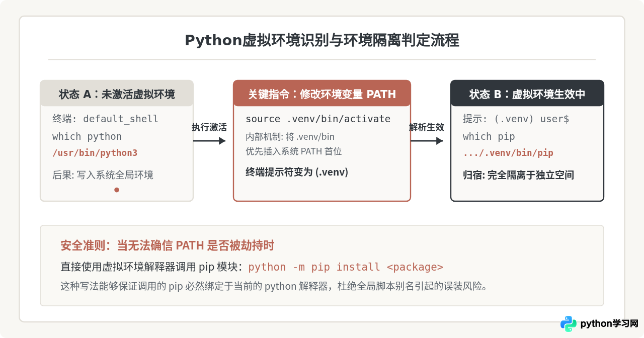Click the '执行激活' label
This screenshot has height=338, width=644.
pos(209,128)
